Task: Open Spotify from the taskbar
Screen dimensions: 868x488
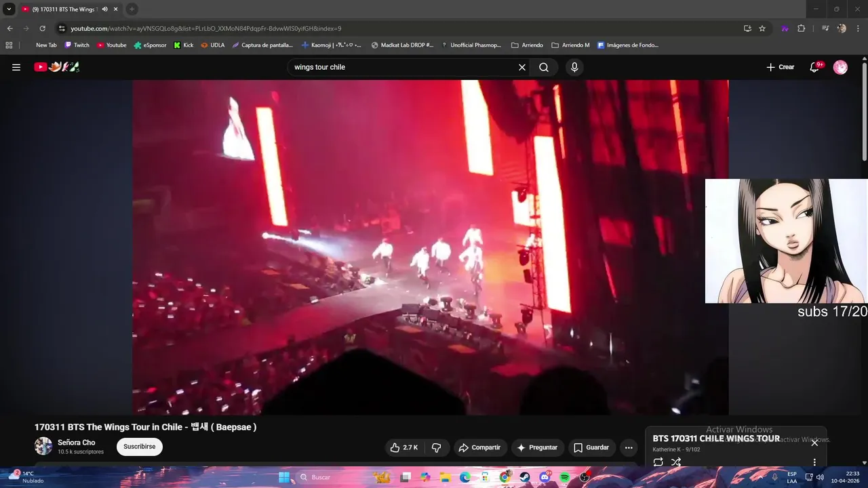Action: pos(564,477)
